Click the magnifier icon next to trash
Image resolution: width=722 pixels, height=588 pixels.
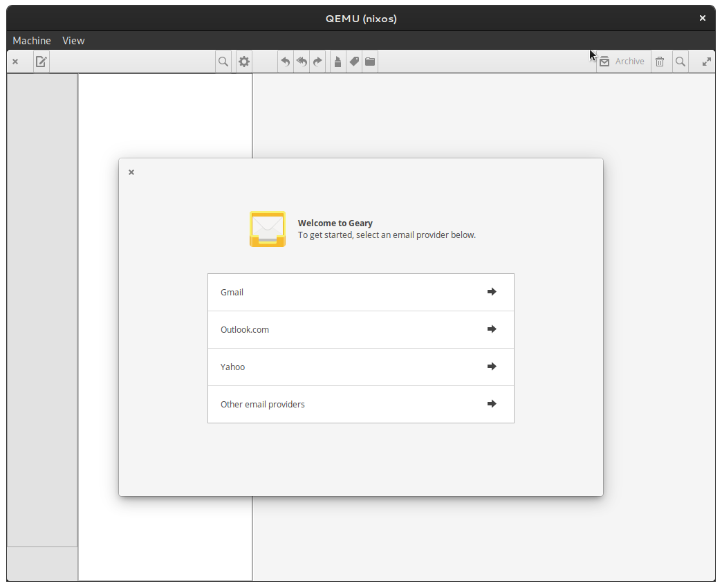point(680,62)
